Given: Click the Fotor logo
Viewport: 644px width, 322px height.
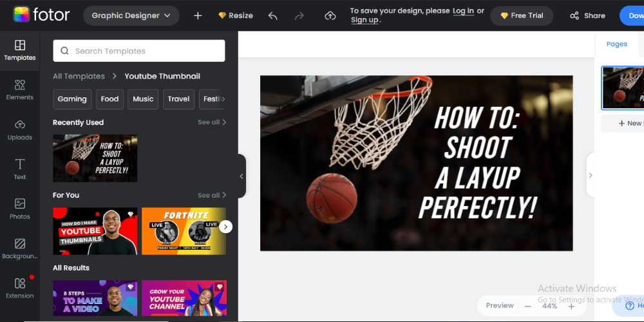Looking at the screenshot, I should click(41, 15).
